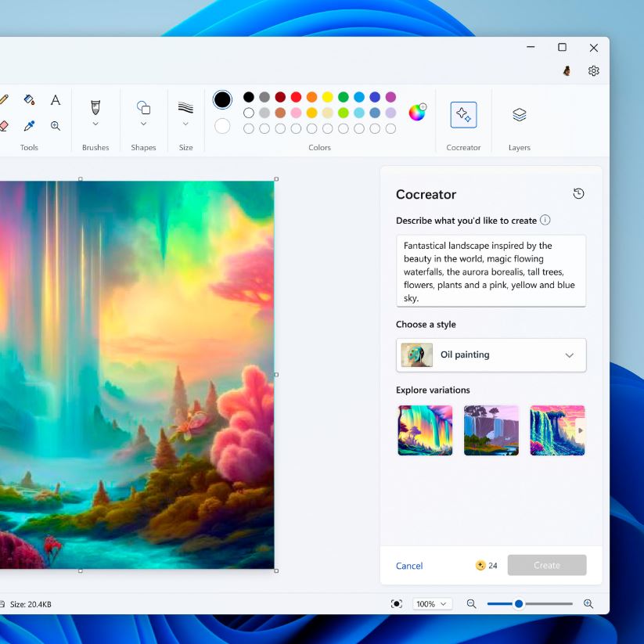644x644 pixels.
Task: Click the zoom slider handle
Action: coord(518,604)
